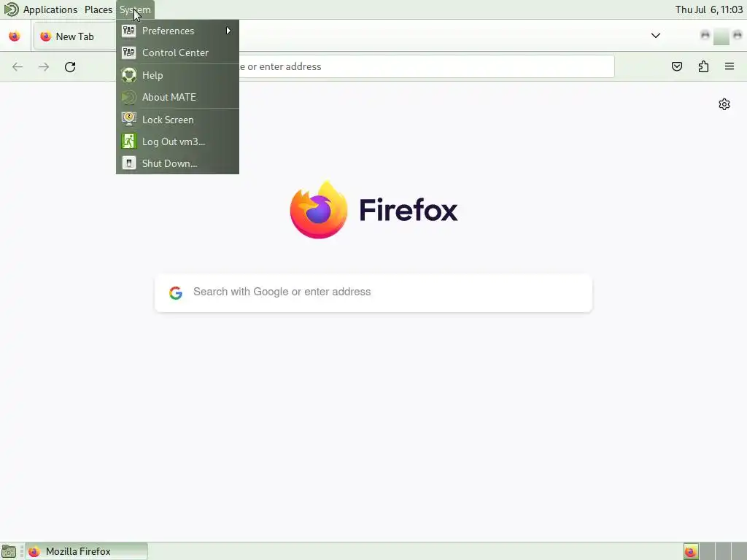The image size is (747, 560).
Task: Click the Firefox logo on new tab page
Action: (x=319, y=210)
